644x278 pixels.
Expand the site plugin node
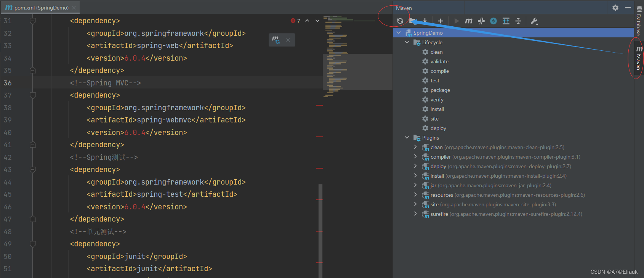pos(415,204)
